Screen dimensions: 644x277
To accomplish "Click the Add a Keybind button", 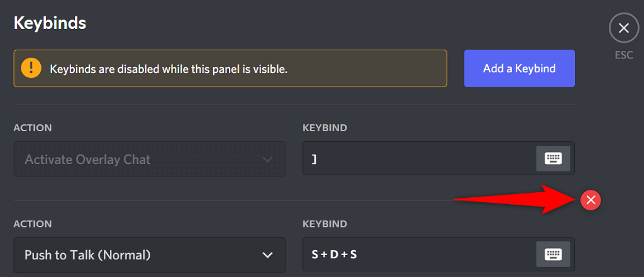I will pos(519,68).
